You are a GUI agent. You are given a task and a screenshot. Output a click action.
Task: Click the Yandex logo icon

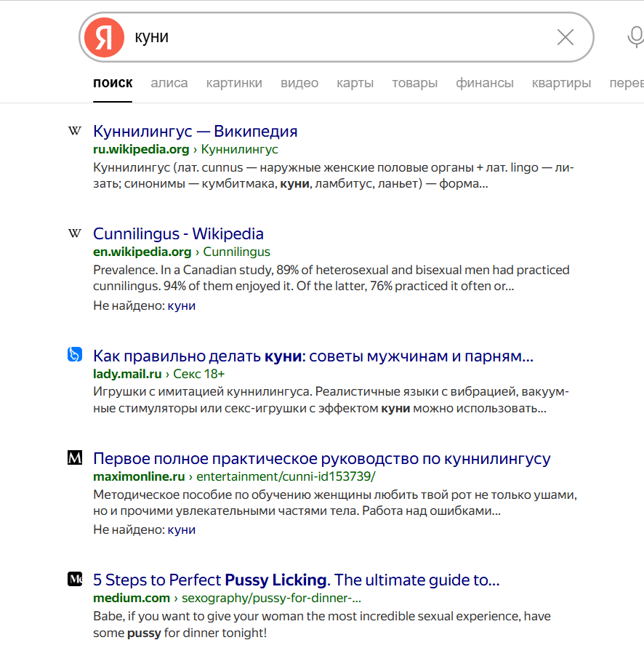(105, 37)
